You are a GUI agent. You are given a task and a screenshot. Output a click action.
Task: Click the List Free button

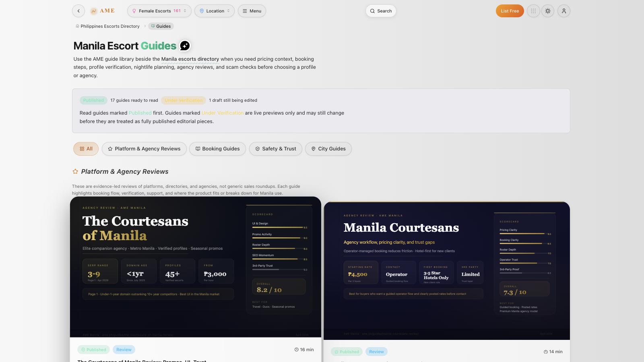click(x=510, y=11)
